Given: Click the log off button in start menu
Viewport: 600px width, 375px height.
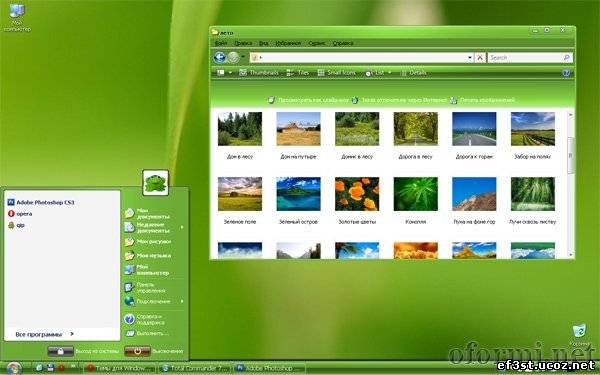Looking at the screenshot, I should tap(60, 351).
